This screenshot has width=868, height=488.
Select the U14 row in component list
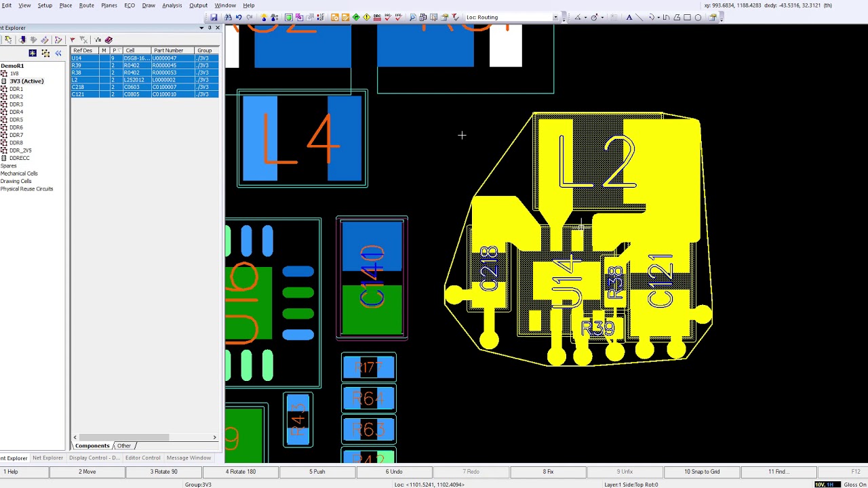click(x=144, y=58)
